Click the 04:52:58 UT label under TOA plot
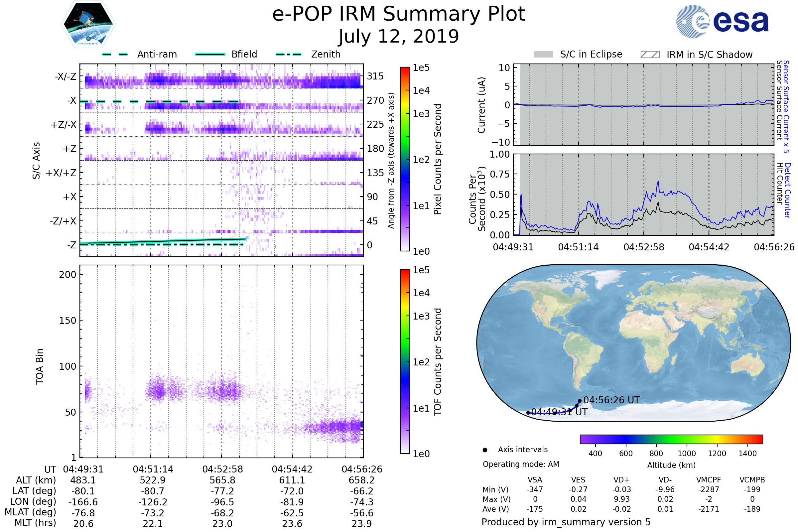798x532 pixels. (222, 469)
